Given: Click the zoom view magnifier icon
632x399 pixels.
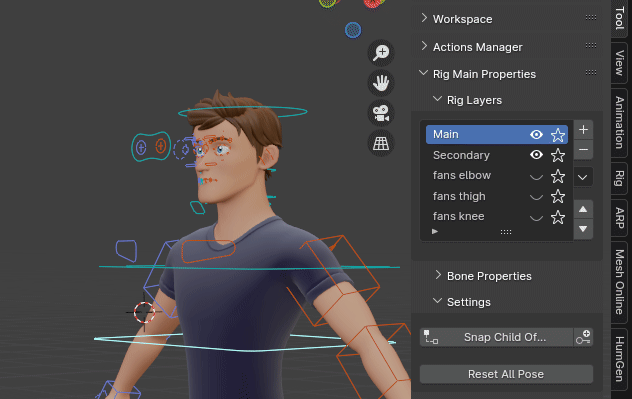Looking at the screenshot, I should tap(381, 53).
